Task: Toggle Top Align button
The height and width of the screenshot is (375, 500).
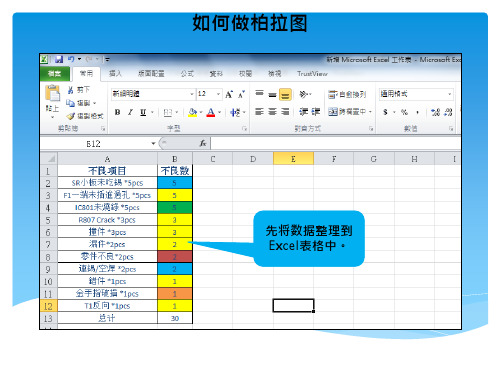Action: point(259,94)
